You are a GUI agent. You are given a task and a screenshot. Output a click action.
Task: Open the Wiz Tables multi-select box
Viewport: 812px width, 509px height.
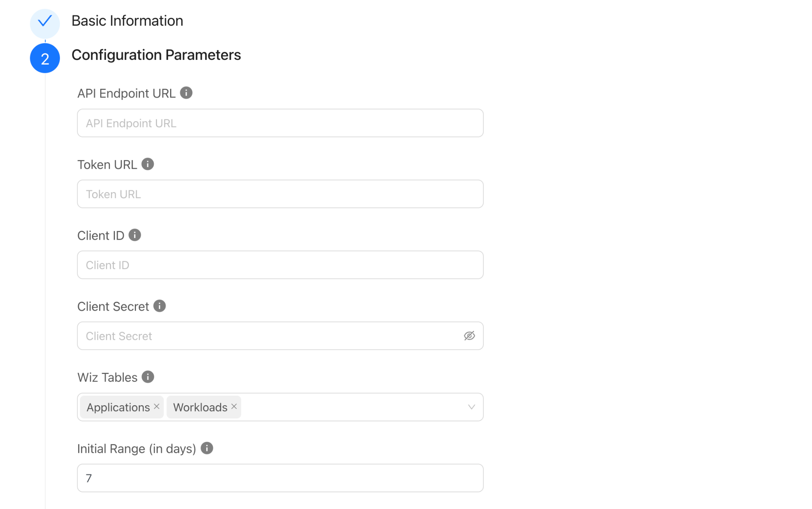pyautogui.click(x=280, y=407)
